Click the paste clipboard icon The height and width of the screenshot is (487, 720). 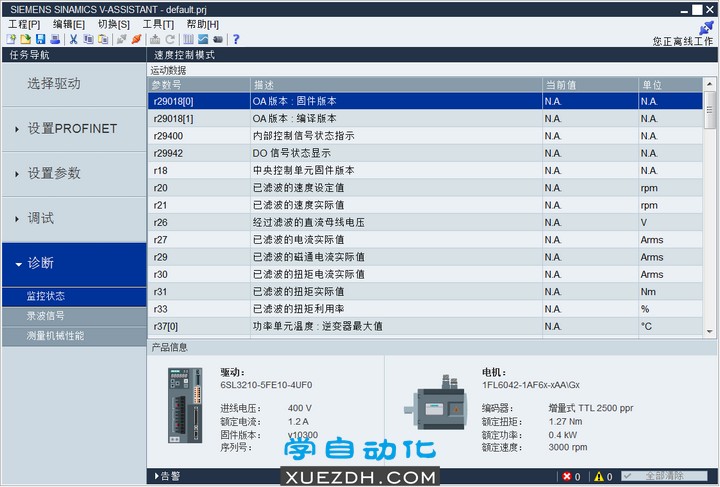coord(103,39)
